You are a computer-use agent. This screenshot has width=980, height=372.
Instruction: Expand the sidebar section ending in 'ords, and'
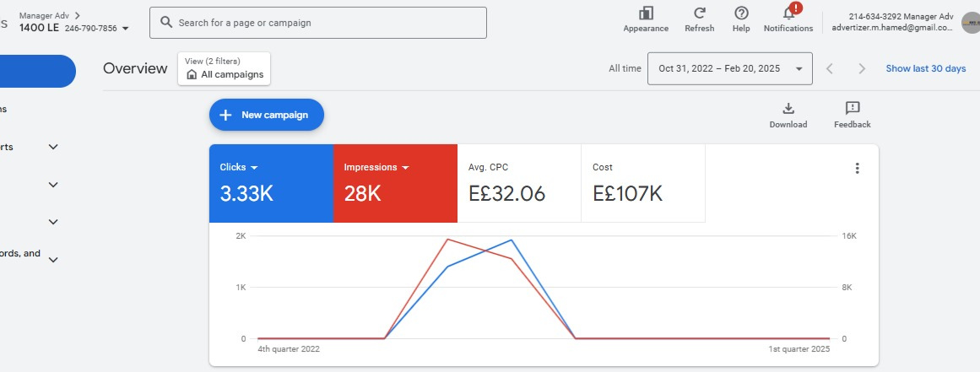(53, 260)
